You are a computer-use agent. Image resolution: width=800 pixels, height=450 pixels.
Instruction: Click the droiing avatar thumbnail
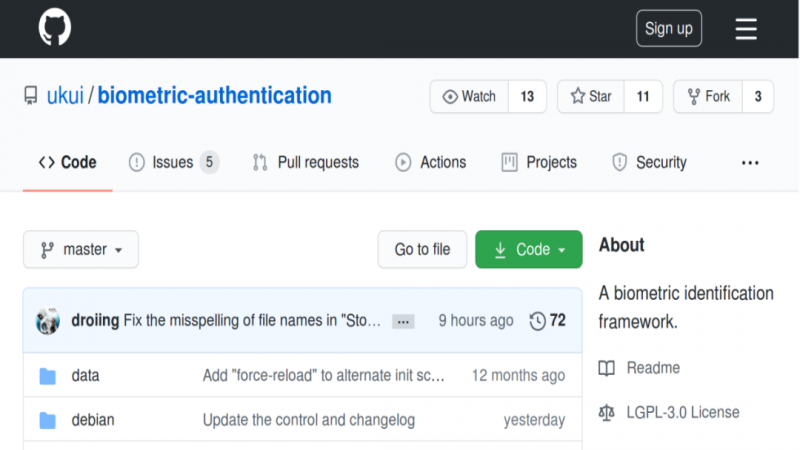click(48, 321)
